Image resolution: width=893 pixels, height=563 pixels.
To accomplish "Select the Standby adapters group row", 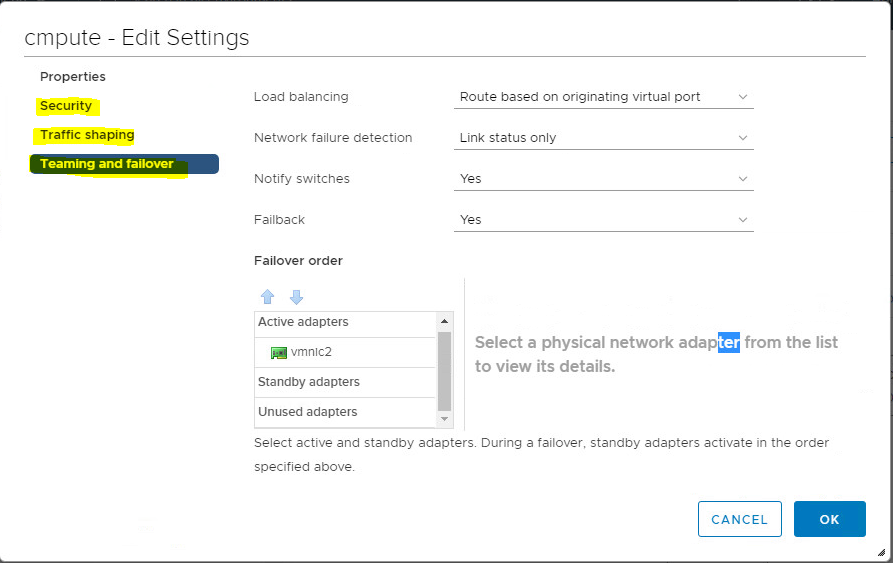I will tap(309, 382).
